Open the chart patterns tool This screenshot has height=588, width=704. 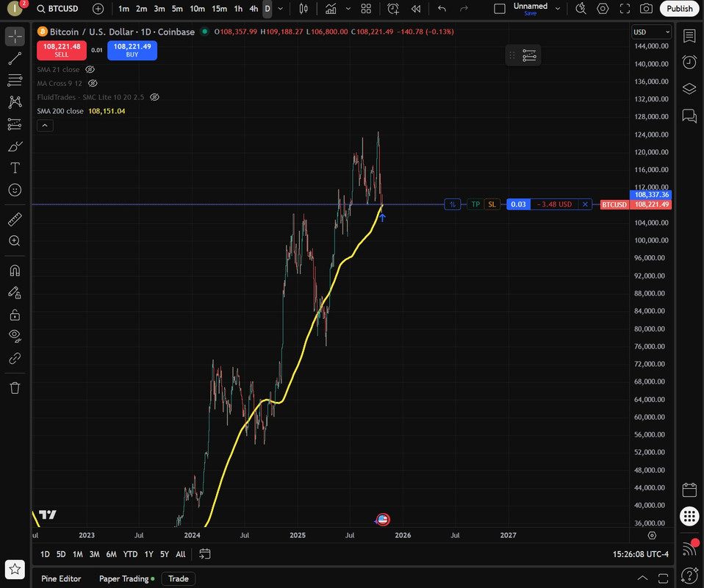15,102
